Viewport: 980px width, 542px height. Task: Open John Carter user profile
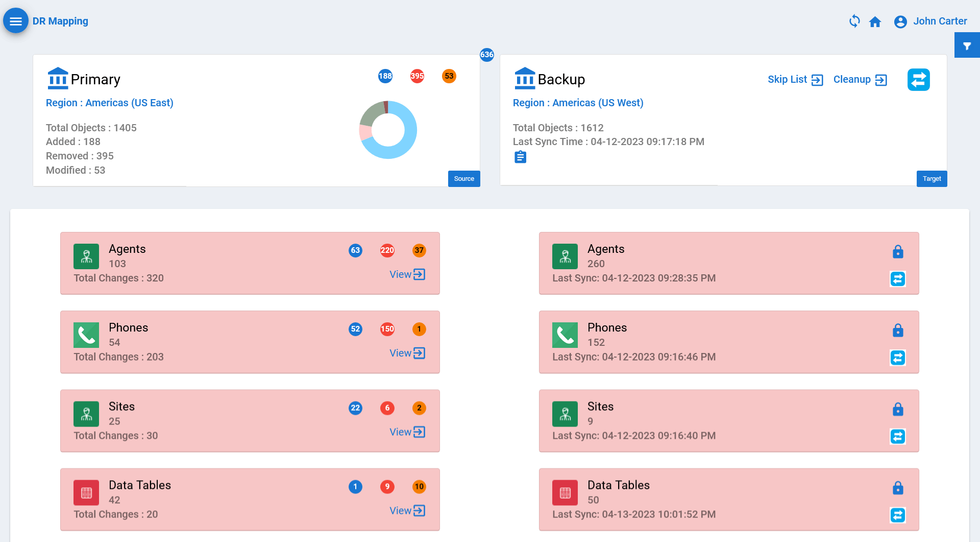(x=930, y=21)
